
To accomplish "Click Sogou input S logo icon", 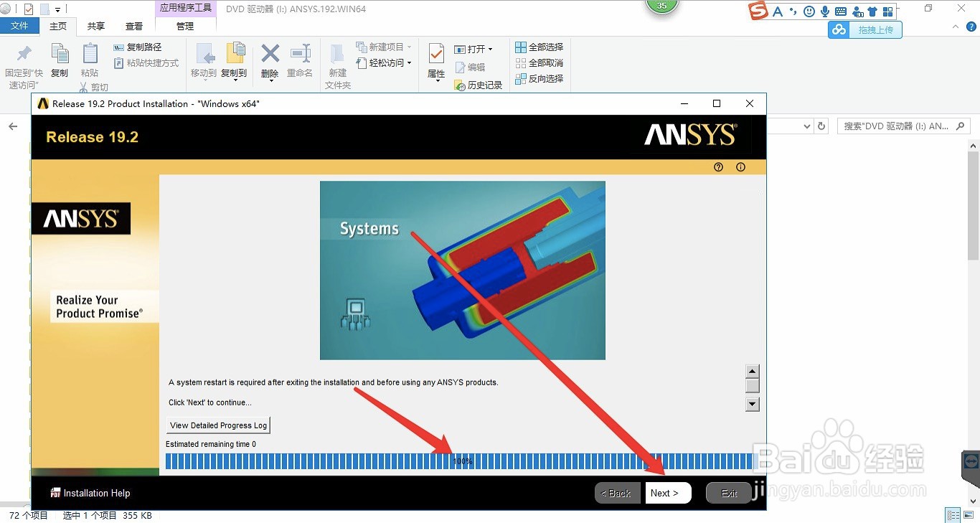I will tap(758, 11).
